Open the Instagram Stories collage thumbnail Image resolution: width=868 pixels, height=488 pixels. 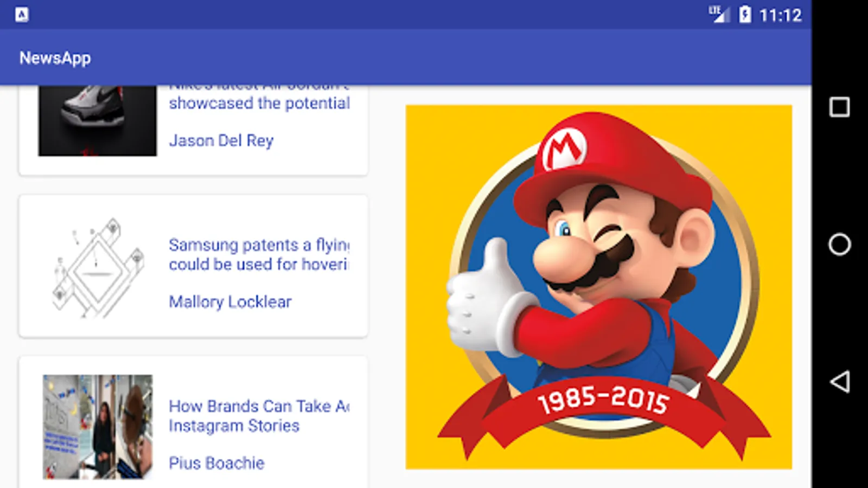[x=98, y=427]
